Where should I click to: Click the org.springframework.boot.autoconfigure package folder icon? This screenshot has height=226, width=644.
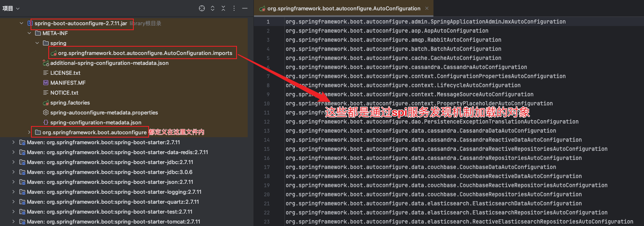(38, 133)
